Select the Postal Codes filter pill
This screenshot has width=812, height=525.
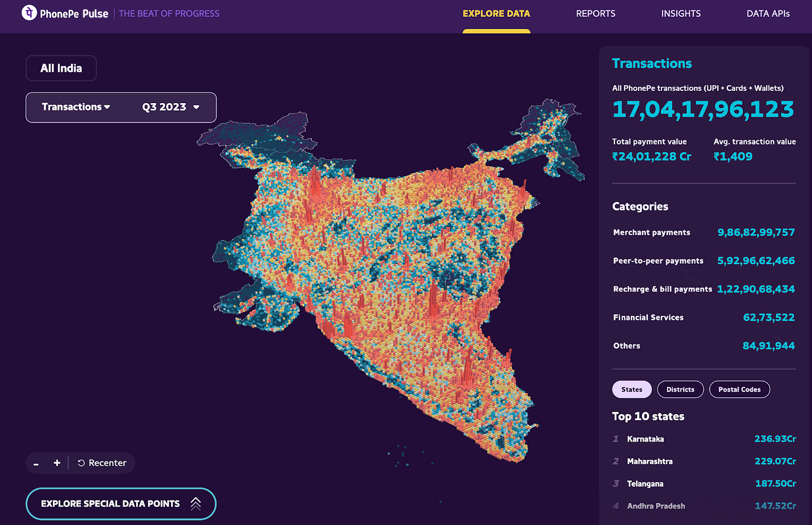(x=739, y=390)
